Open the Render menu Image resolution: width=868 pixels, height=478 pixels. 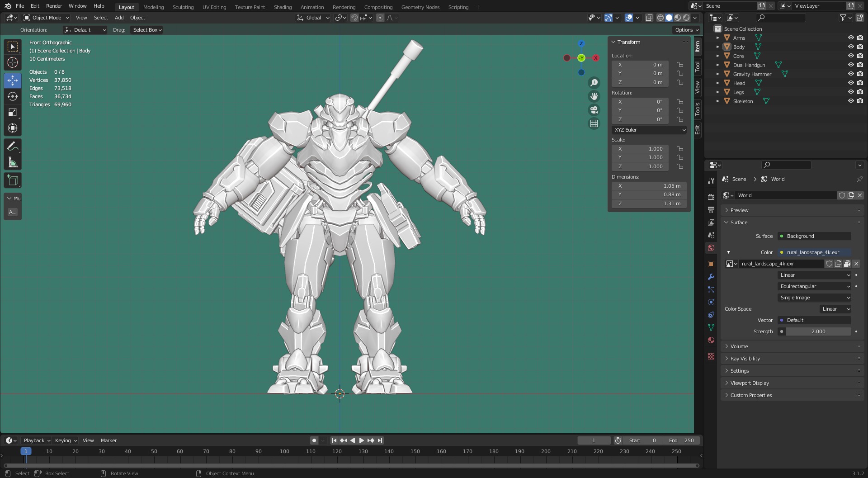pyautogui.click(x=54, y=6)
